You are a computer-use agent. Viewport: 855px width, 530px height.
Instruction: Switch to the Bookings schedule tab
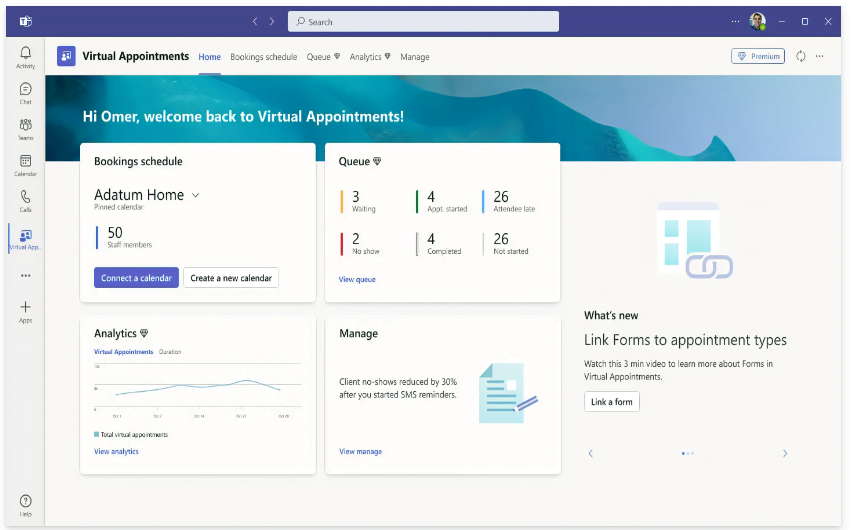click(263, 57)
